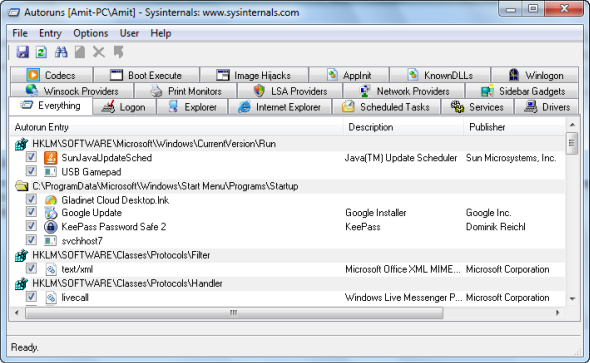This screenshot has height=363, width=590.
Task: Open the KnownDLLs tab
Action: point(440,75)
